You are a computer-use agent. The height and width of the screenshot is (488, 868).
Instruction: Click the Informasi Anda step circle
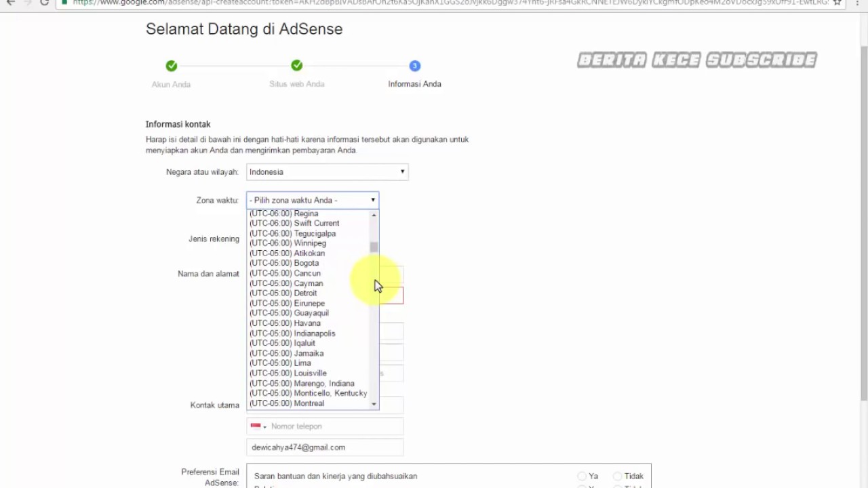415,66
